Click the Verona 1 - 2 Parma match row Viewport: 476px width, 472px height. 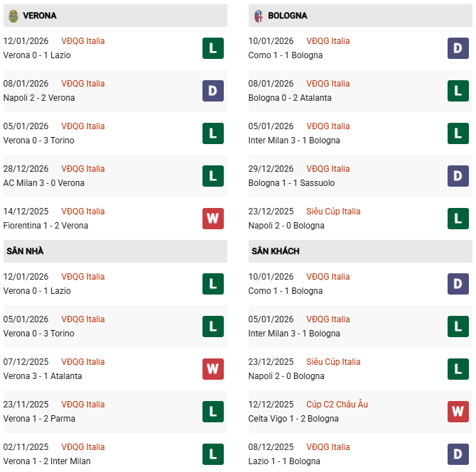point(40,419)
